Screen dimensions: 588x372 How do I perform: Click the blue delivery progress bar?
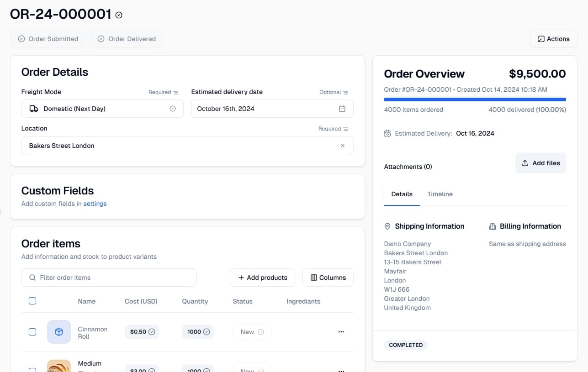click(x=475, y=99)
